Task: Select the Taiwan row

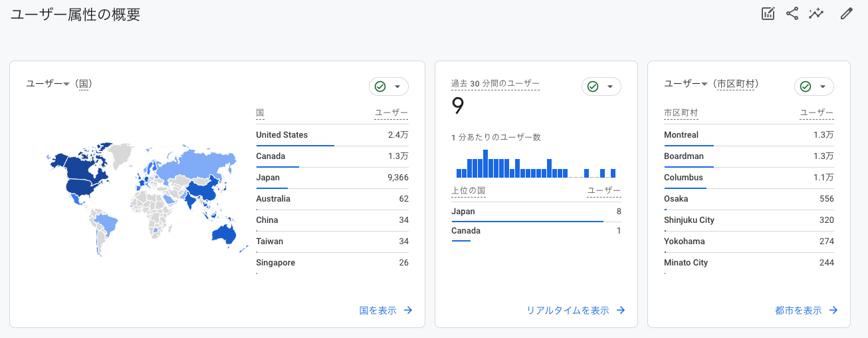Action: coord(332,242)
